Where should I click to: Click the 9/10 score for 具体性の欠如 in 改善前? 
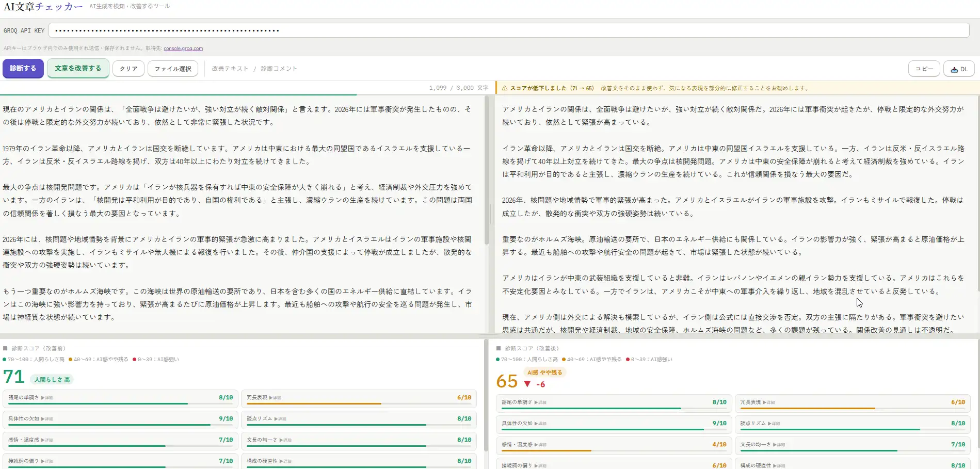pyautogui.click(x=226, y=419)
